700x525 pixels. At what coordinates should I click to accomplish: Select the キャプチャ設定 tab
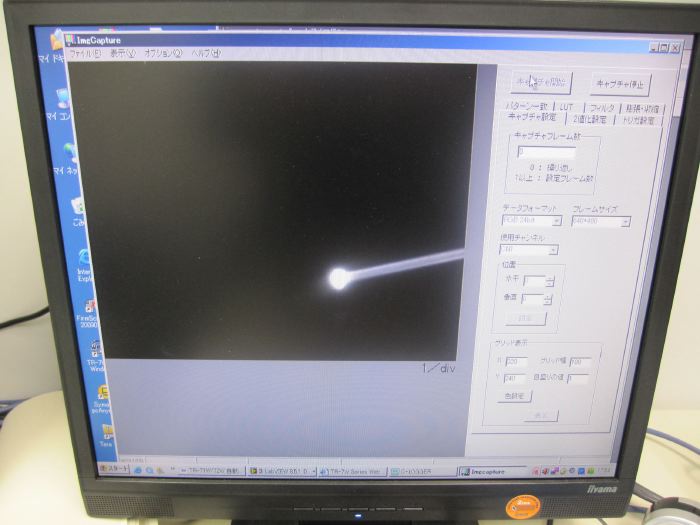[532, 117]
